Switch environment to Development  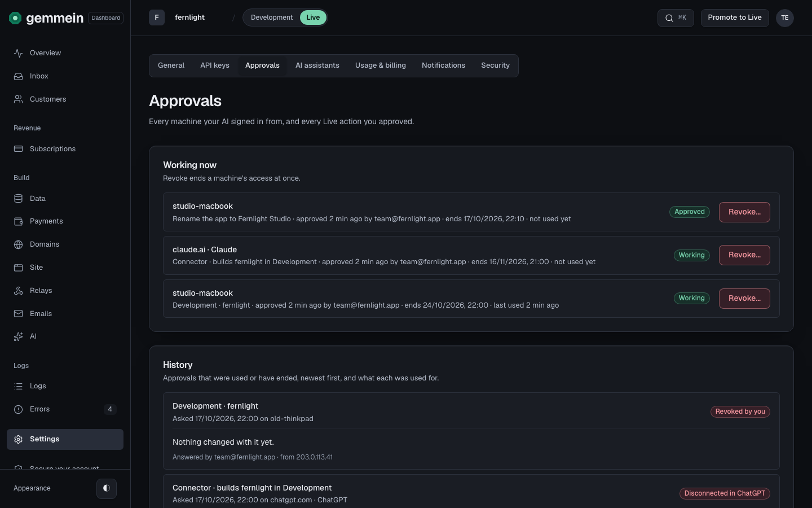[272, 17]
